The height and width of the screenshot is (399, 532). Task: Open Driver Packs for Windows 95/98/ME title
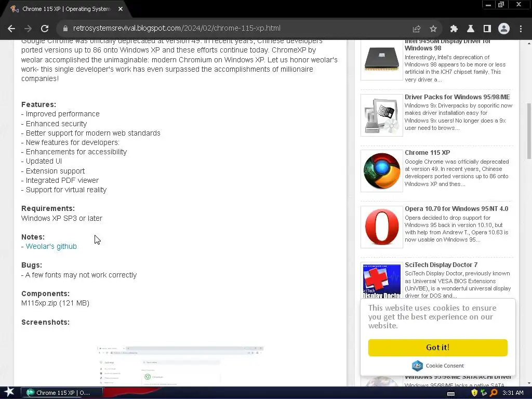click(x=457, y=97)
